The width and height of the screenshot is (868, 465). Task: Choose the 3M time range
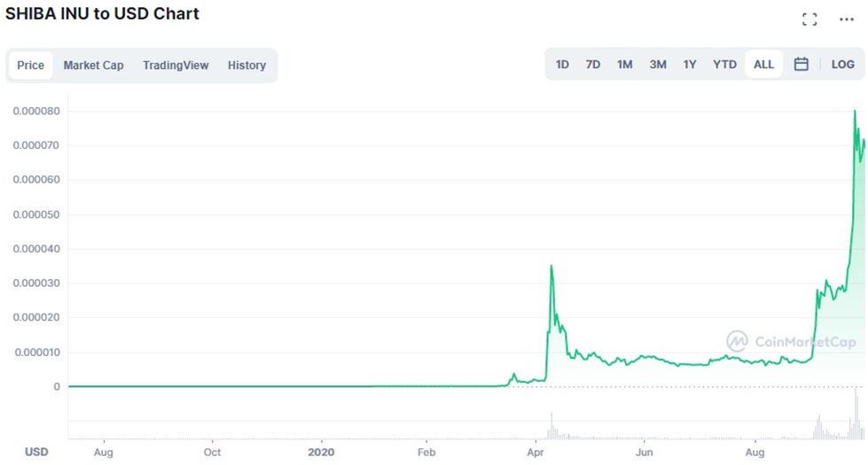pyautogui.click(x=658, y=64)
